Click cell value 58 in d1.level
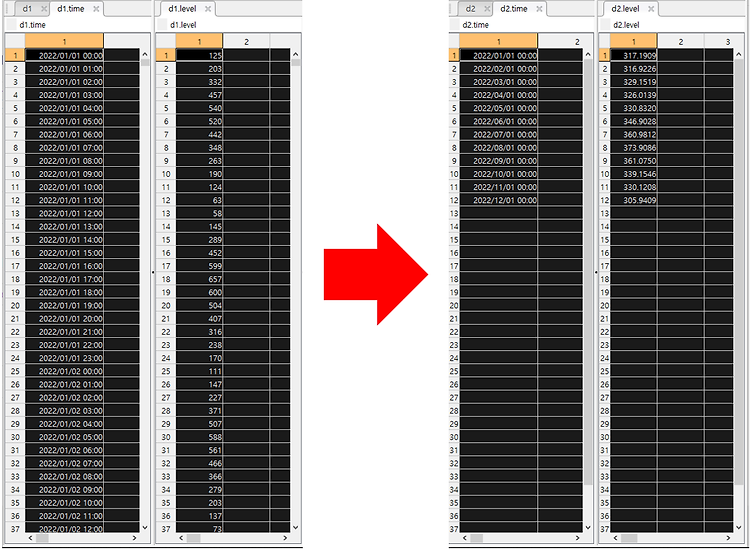 pyautogui.click(x=199, y=213)
